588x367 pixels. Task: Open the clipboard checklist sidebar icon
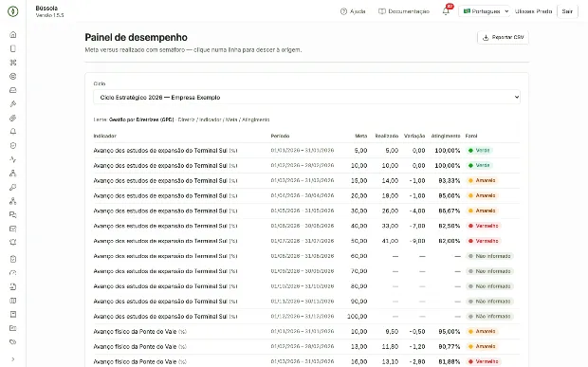tap(12, 259)
